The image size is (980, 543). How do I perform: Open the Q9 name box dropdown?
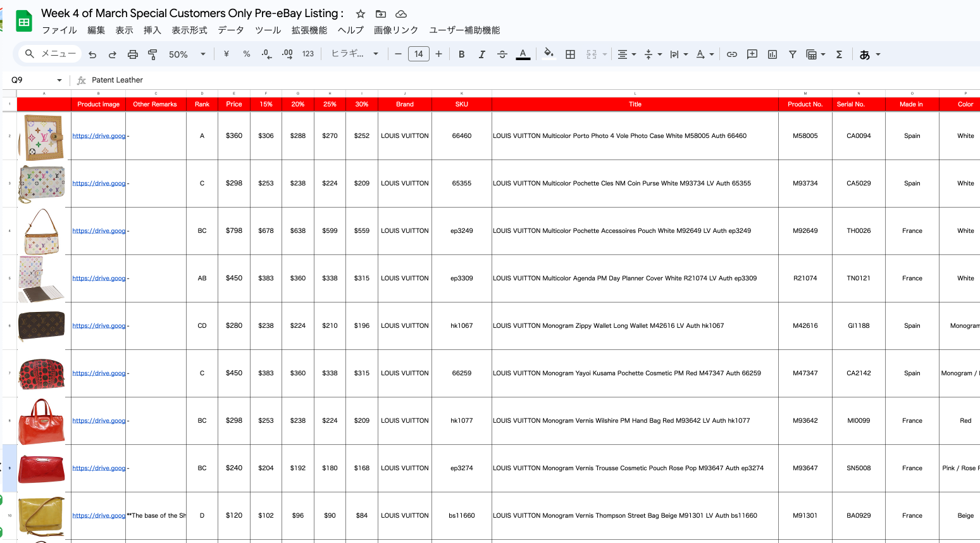(59, 80)
